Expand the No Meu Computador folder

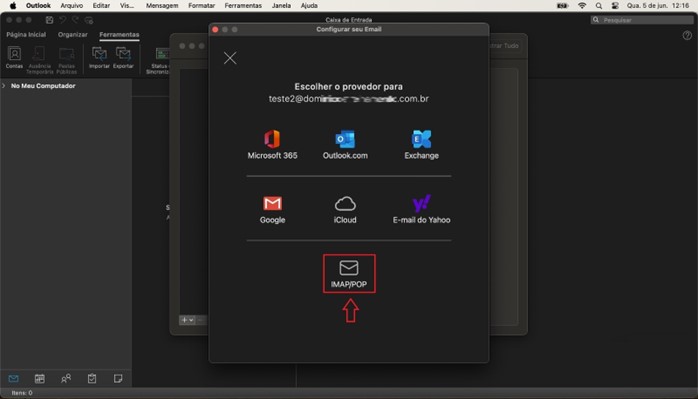[x=4, y=86]
